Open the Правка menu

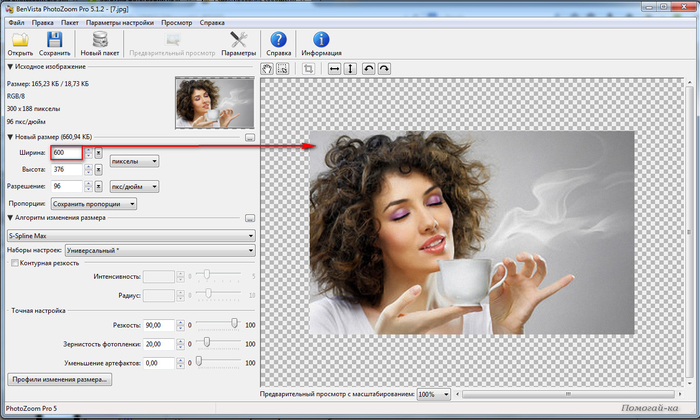tap(42, 22)
